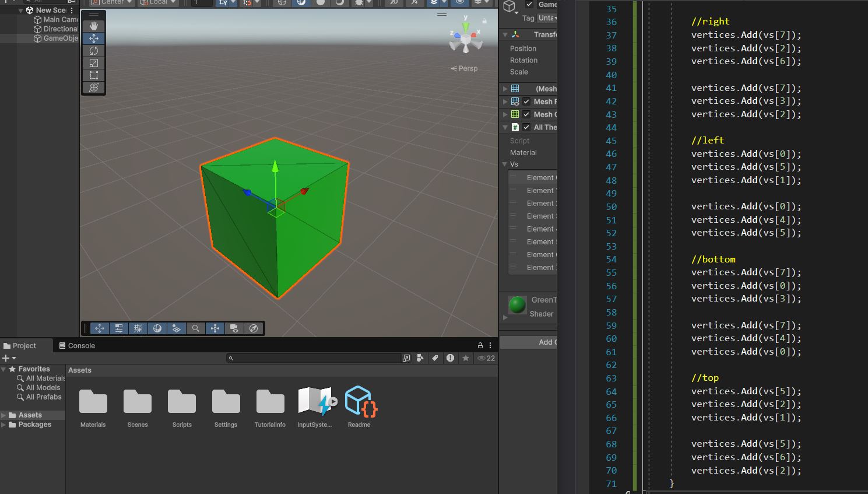Click Search by Type icon in Project panel
868x494 pixels.
coord(420,358)
